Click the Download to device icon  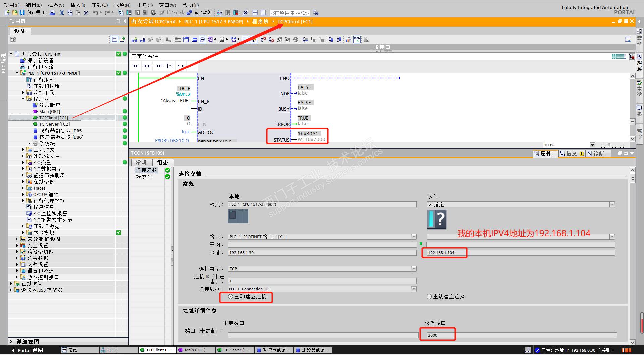tap(129, 12)
